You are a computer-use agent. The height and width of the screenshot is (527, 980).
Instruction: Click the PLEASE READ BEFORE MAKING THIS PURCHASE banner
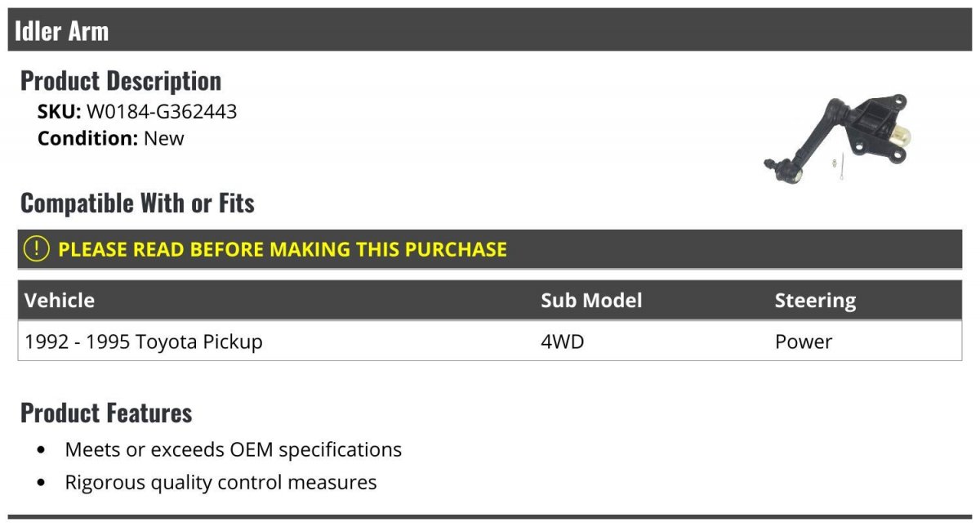tap(490, 249)
